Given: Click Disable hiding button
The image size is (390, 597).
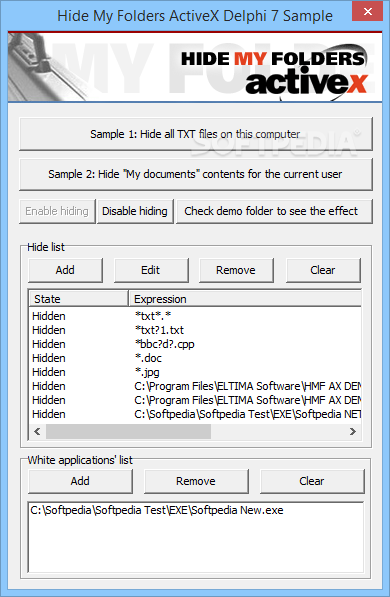Looking at the screenshot, I should click(135, 211).
